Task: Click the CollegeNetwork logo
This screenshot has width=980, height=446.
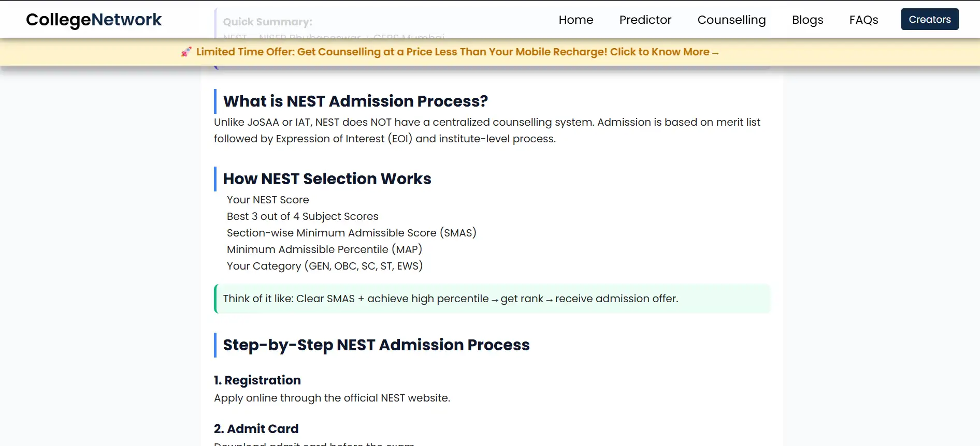Action: coord(94,20)
